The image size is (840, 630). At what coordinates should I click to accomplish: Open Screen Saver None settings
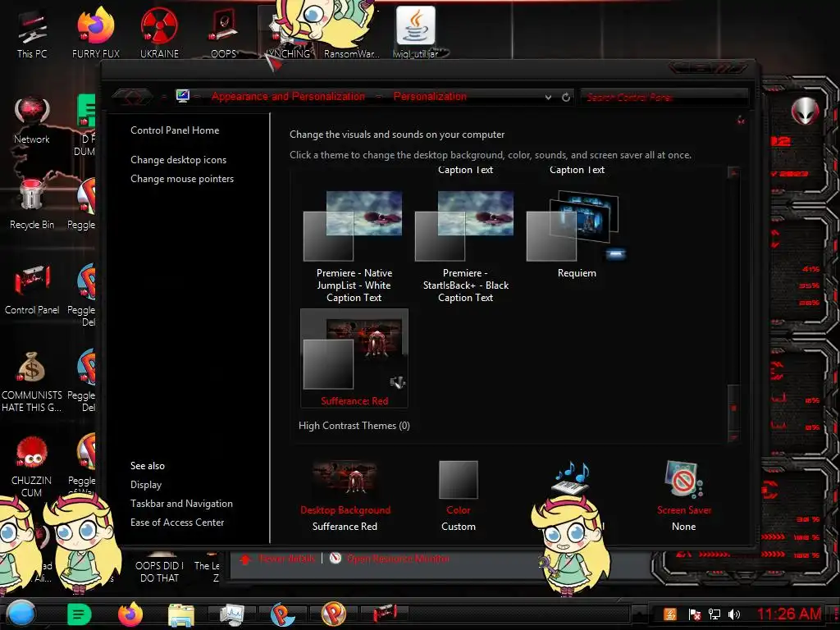(x=684, y=496)
